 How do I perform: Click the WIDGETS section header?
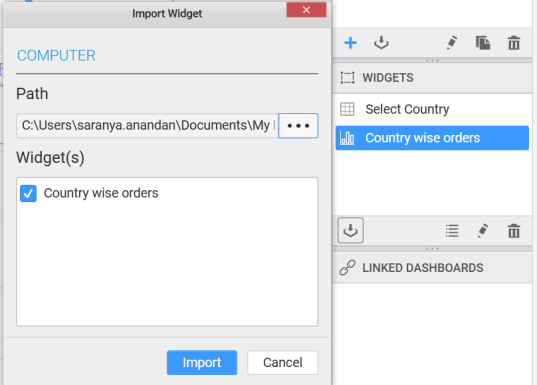click(432, 78)
